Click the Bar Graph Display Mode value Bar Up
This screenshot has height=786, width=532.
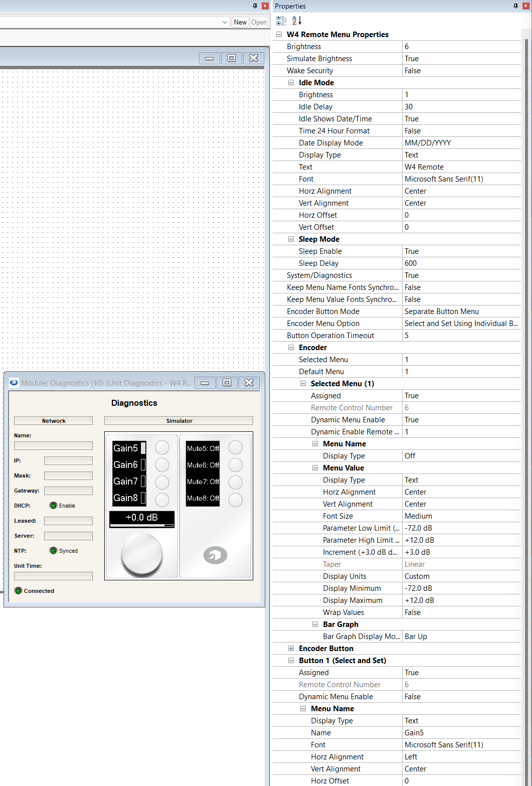pyautogui.click(x=461, y=637)
